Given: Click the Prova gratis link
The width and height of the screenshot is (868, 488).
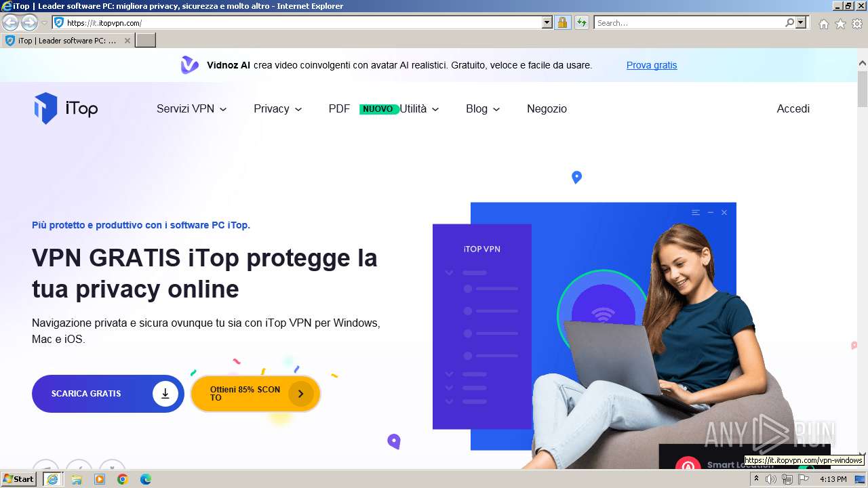Looking at the screenshot, I should [x=652, y=65].
